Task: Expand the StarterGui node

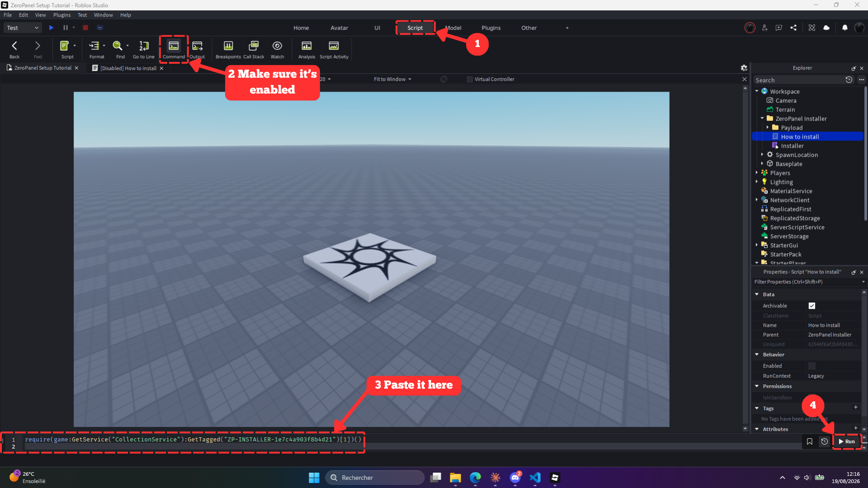Action: [x=757, y=245]
